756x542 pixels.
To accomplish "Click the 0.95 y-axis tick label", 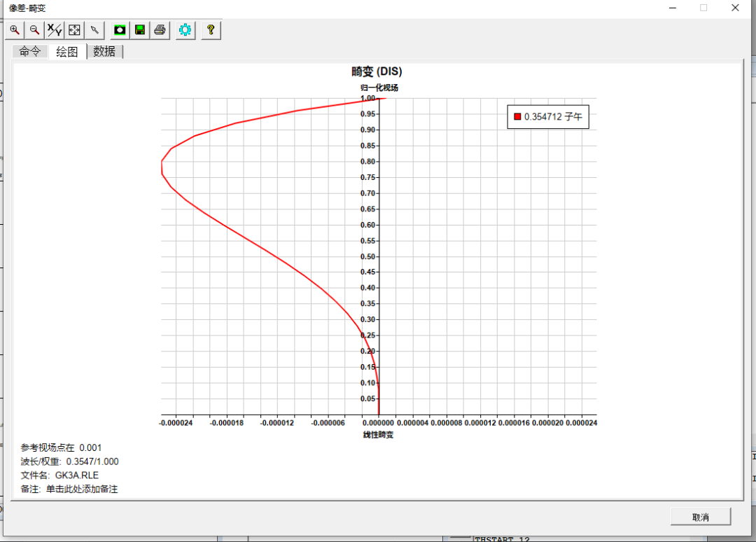I will (367, 114).
